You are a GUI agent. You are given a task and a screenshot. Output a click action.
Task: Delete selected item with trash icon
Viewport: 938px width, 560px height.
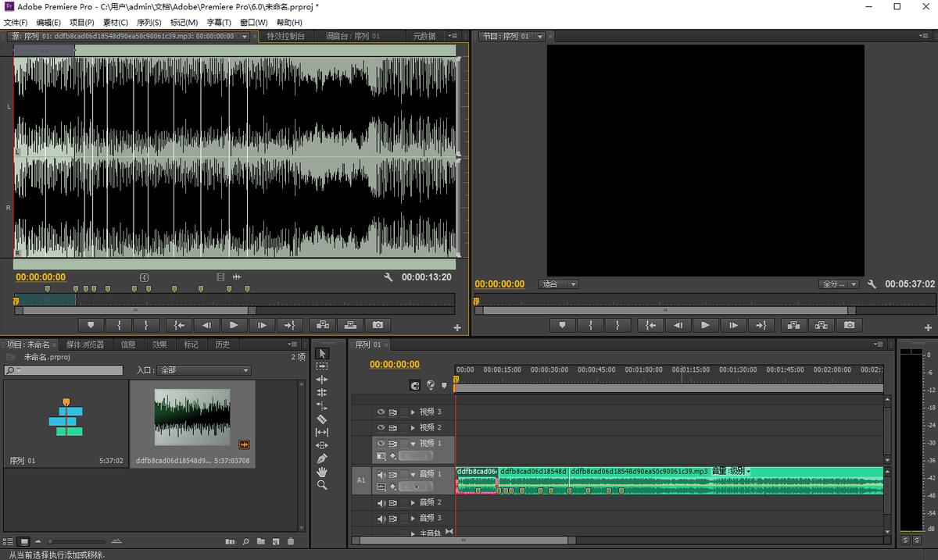[x=291, y=541]
